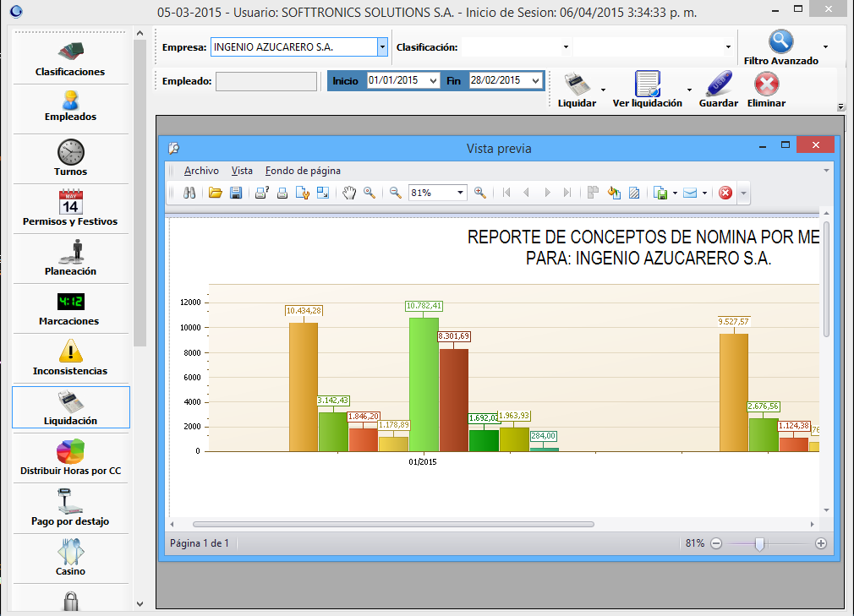Screen dimensions: 854x616
Task: Click the binoculars search icon in preview toolbar
Action: coord(190,193)
